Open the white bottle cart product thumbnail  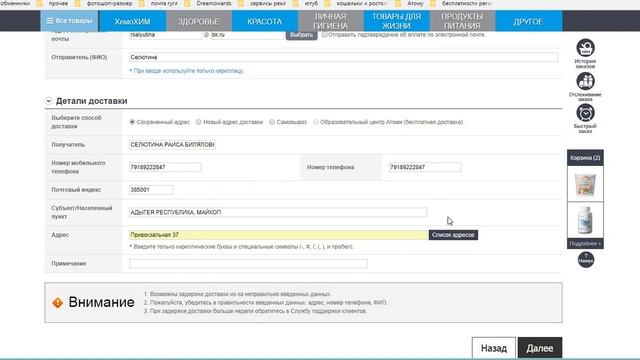coord(585,220)
